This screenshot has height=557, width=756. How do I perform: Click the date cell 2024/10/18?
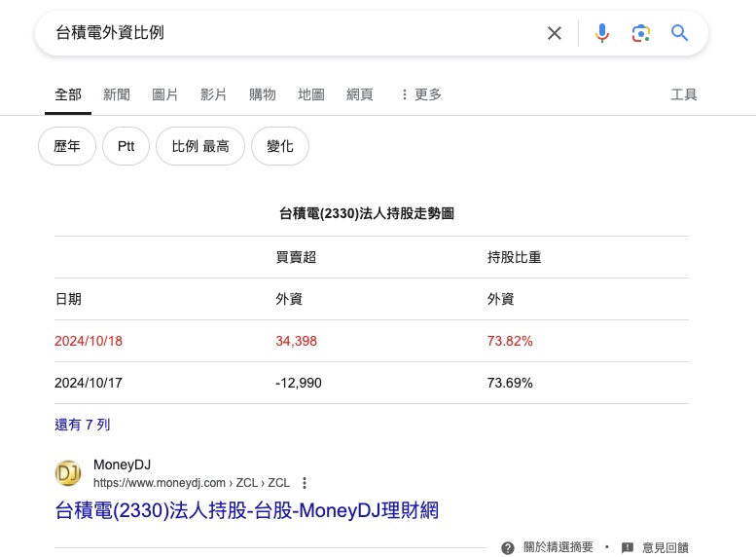coord(89,341)
